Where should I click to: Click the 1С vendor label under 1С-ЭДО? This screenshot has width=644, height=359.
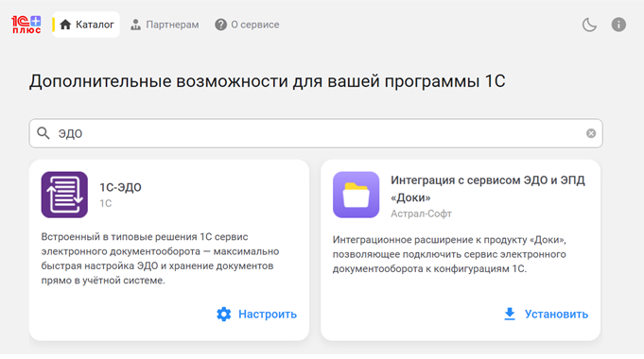click(106, 203)
